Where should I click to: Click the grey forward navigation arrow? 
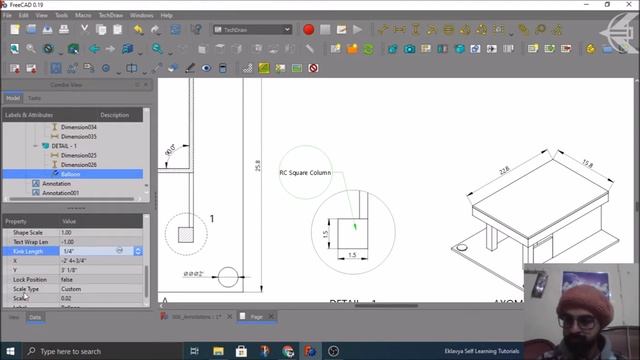click(x=110, y=49)
